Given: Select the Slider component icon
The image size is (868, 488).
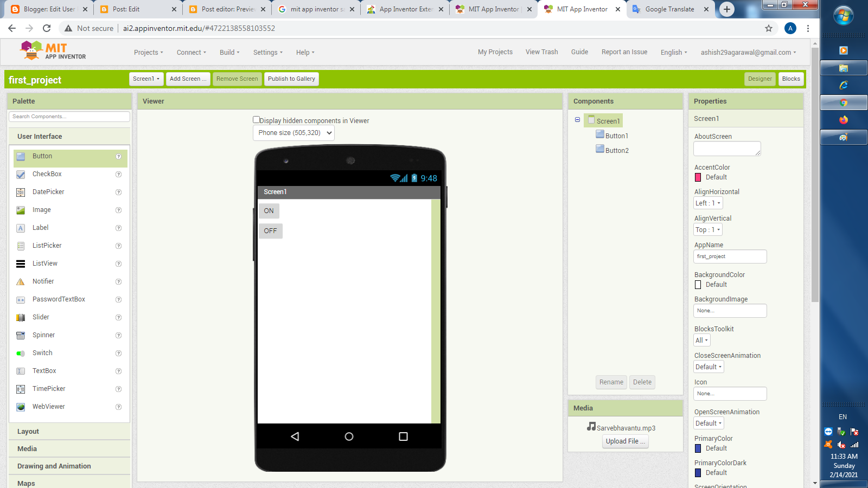Looking at the screenshot, I should tap(21, 317).
